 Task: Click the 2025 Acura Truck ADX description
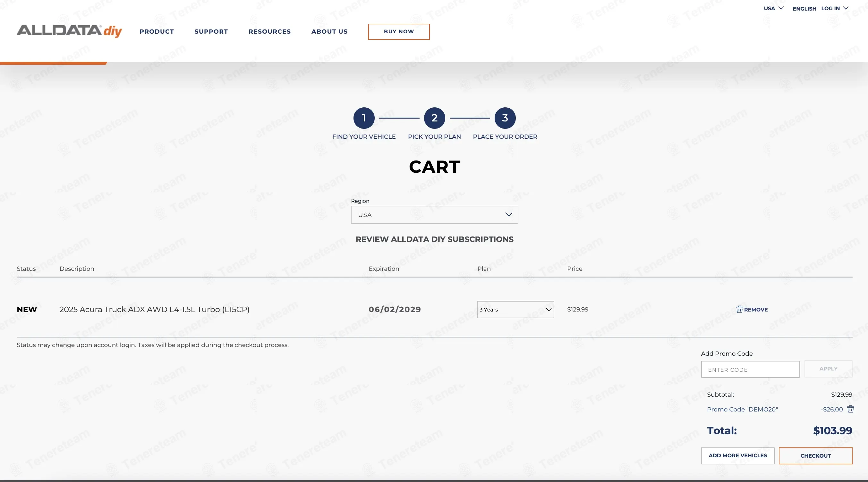(x=154, y=309)
